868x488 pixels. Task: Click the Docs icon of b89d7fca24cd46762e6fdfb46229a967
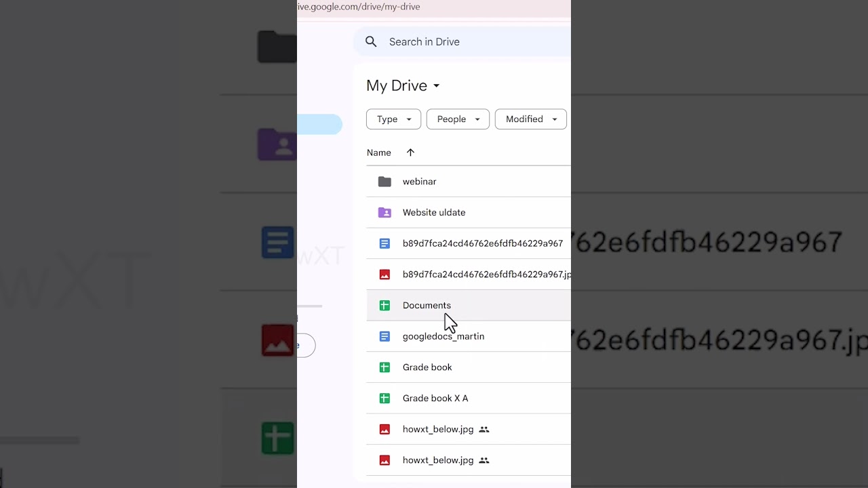click(384, 243)
